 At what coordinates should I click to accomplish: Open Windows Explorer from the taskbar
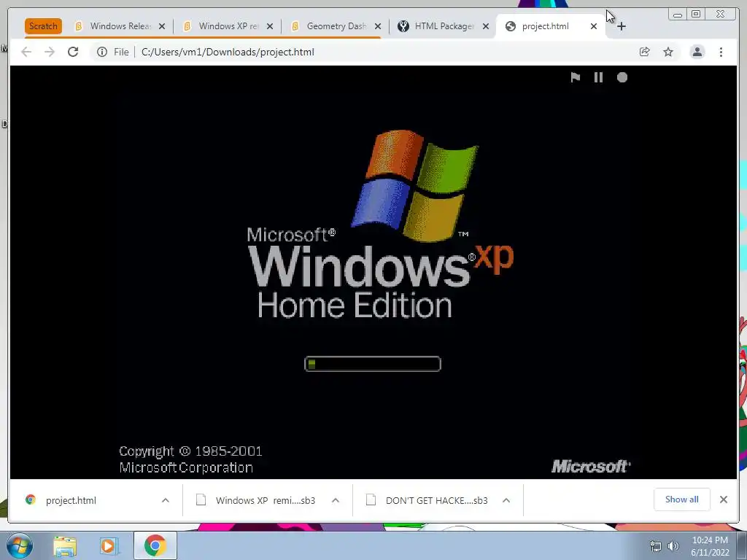coord(65,546)
